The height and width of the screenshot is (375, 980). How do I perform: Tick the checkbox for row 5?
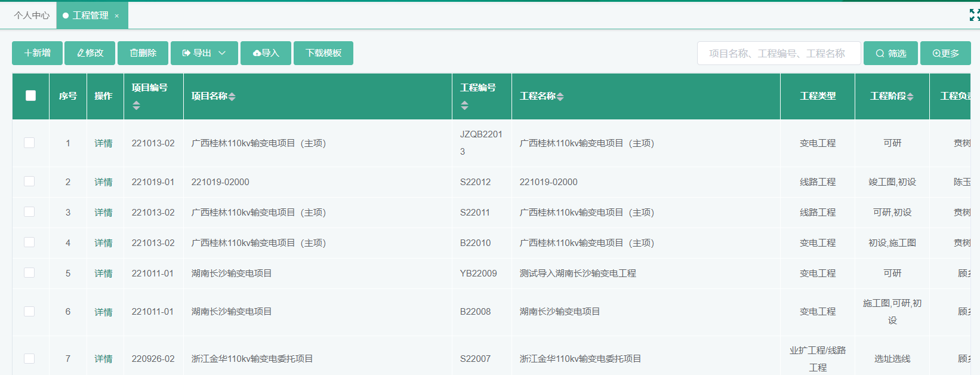point(29,273)
